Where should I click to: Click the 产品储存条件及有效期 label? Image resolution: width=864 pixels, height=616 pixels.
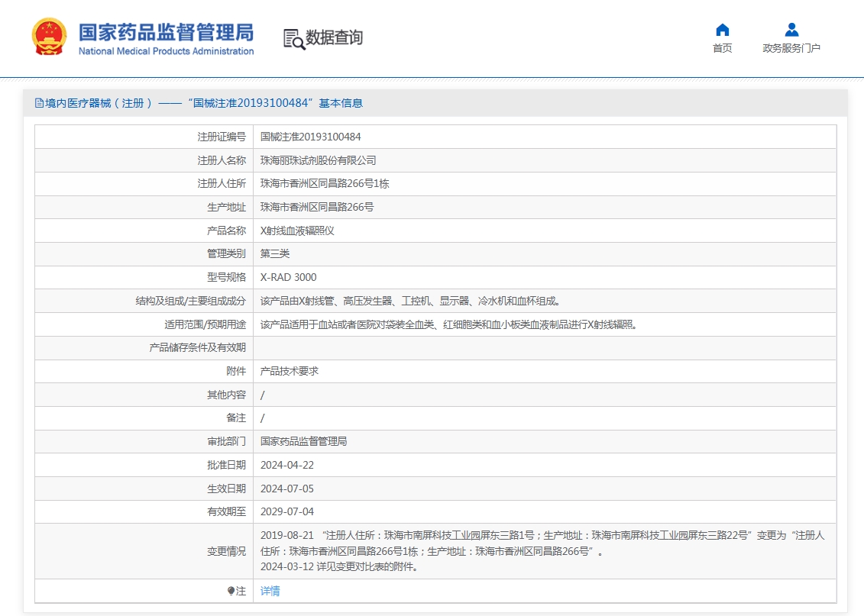tap(197, 348)
